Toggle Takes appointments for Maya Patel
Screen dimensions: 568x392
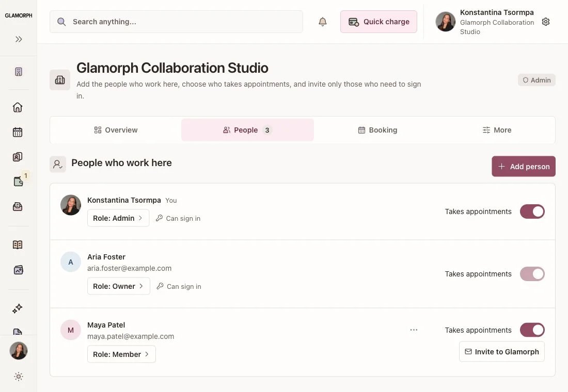[x=532, y=330]
